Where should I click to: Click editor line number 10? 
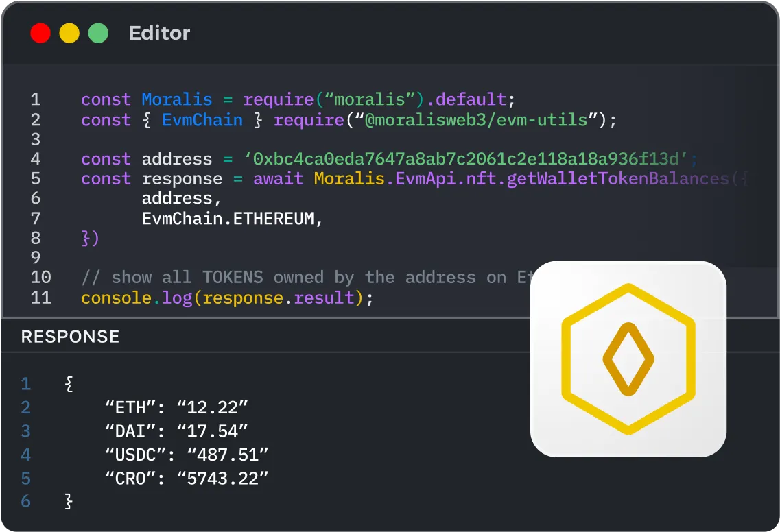point(40,278)
